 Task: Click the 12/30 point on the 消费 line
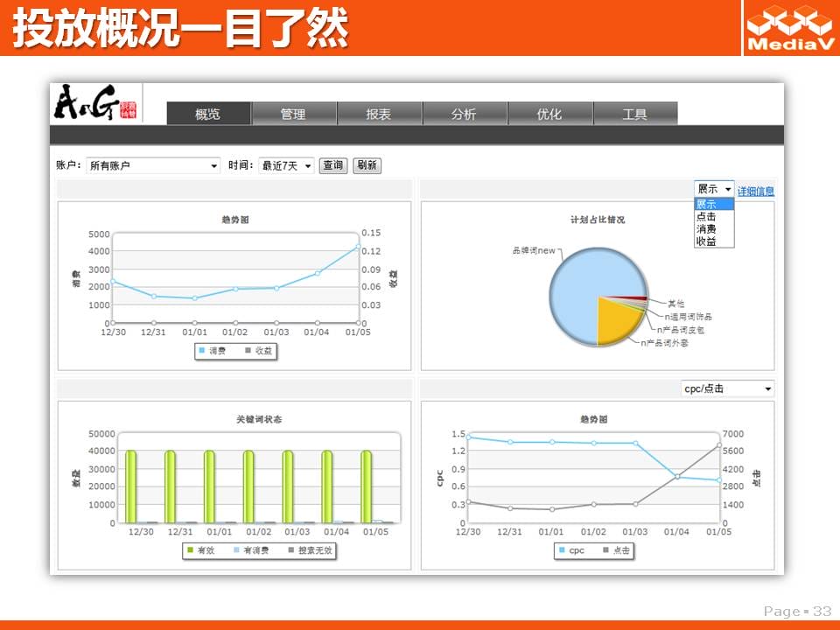[113, 281]
